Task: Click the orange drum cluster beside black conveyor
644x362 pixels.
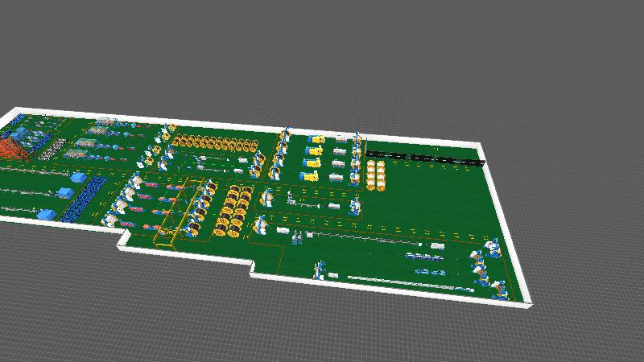Action: coord(375,175)
